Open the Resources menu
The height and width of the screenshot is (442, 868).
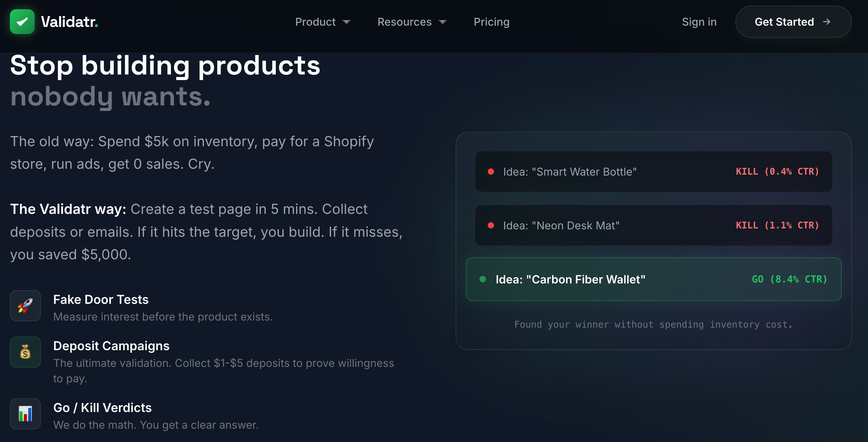point(404,22)
